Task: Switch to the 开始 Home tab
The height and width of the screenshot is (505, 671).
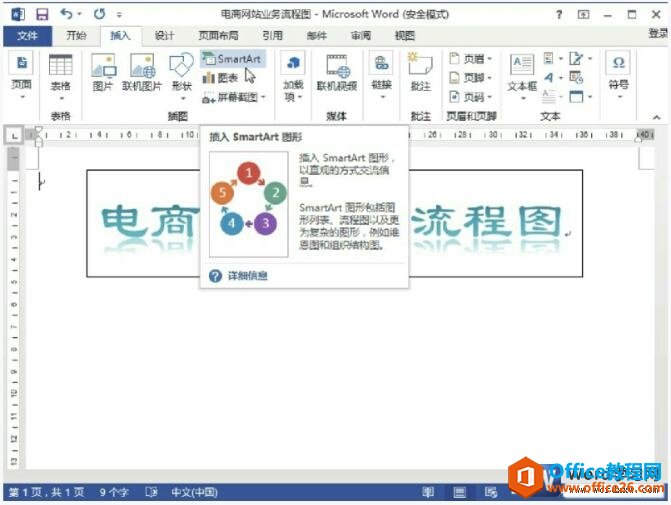Action: 76,36
